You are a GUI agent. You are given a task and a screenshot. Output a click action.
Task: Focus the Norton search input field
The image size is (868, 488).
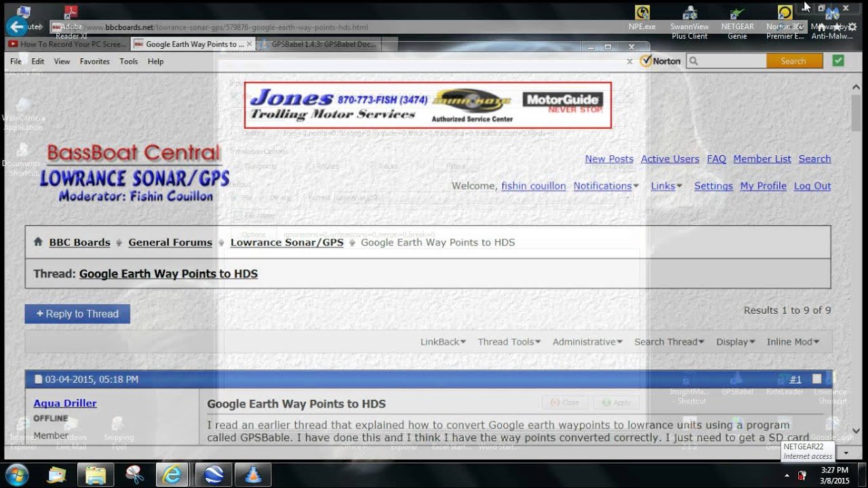click(x=726, y=61)
